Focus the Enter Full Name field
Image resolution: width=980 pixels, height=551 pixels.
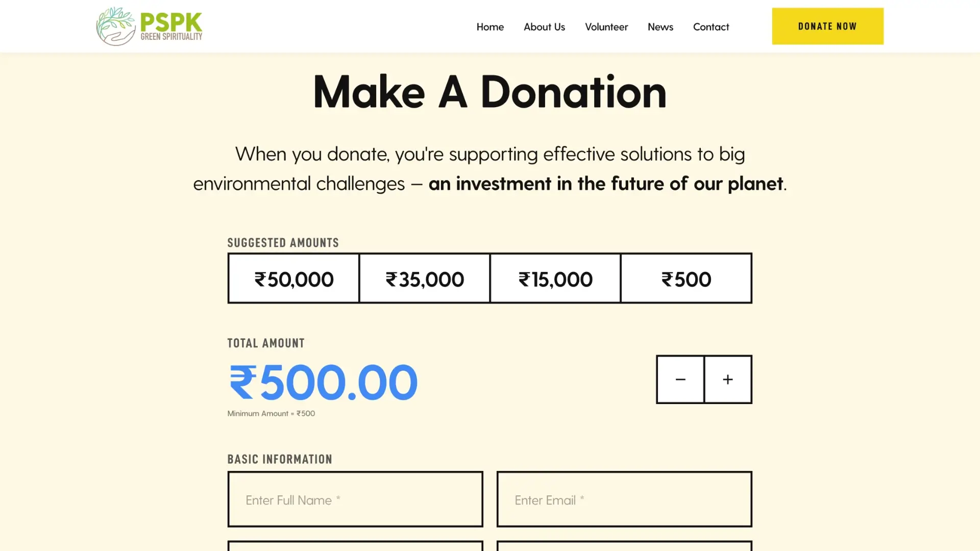(355, 499)
